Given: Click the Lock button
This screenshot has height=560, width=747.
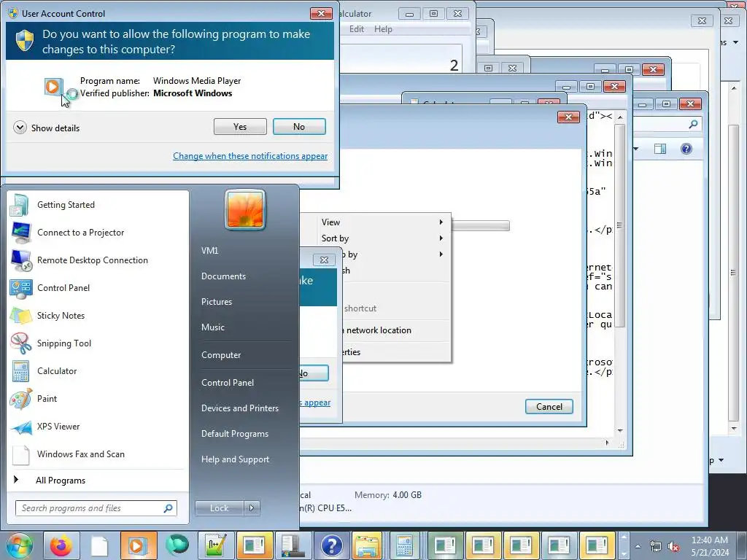Looking at the screenshot, I should [219, 508].
